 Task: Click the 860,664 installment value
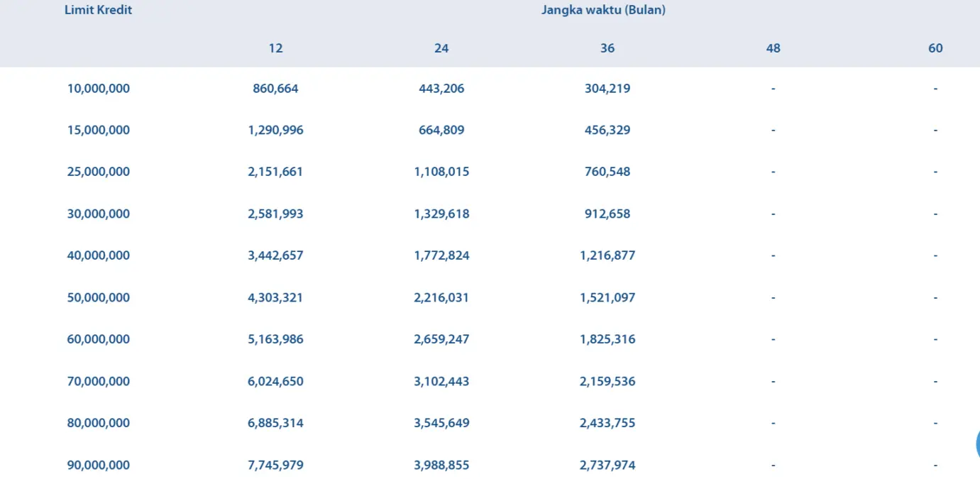275,89
